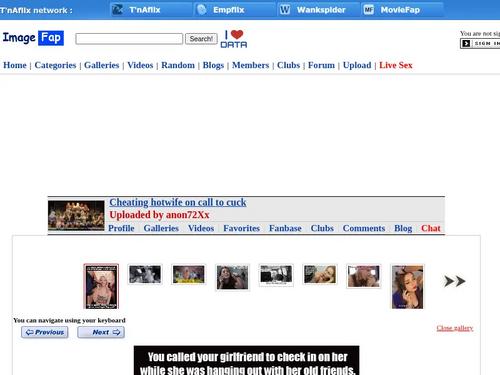This screenshot has height=375, width=500.
Task: Select the pink-bordered first gallery thumbnail
Action: tap(101, 286)
